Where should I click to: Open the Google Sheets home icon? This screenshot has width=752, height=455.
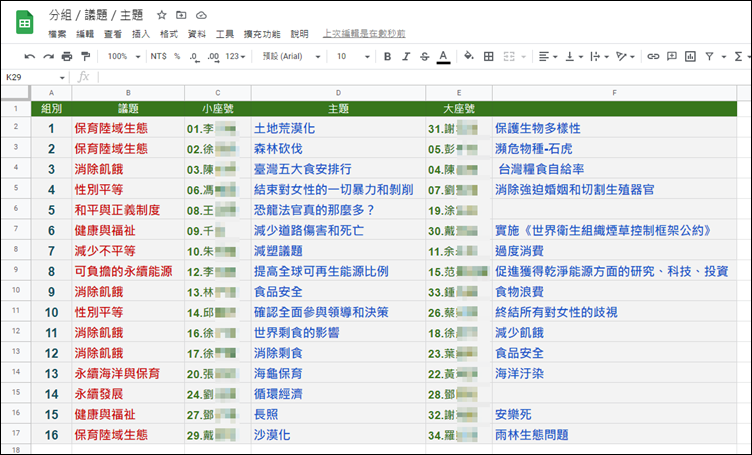tap(24, 23)
